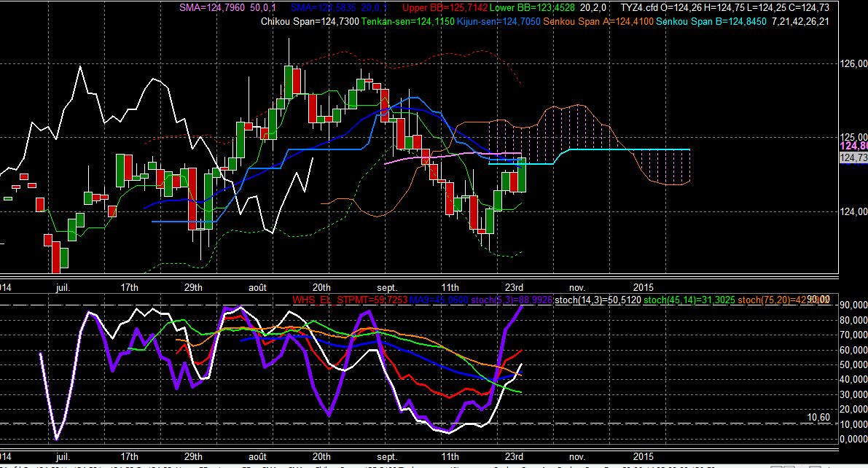Click the 125,00 price axis level

(853, 137)
